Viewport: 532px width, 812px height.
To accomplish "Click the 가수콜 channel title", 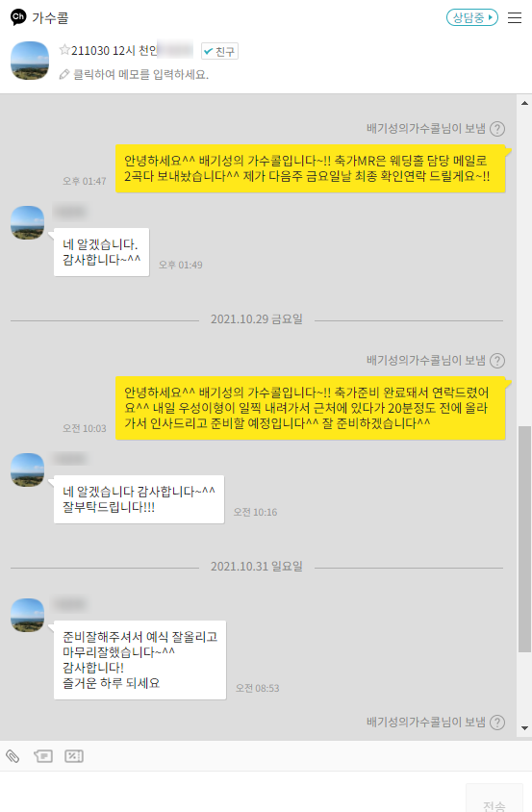I will [x=50, y=17].
